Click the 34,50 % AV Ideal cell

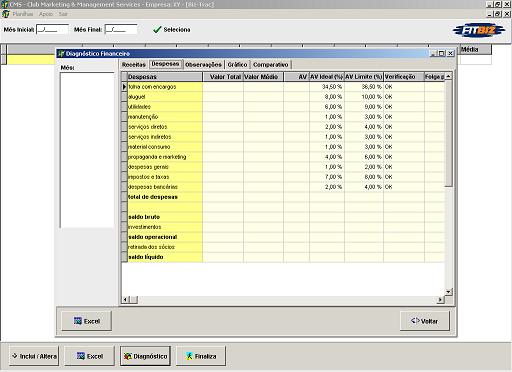[x=327, y=87]
